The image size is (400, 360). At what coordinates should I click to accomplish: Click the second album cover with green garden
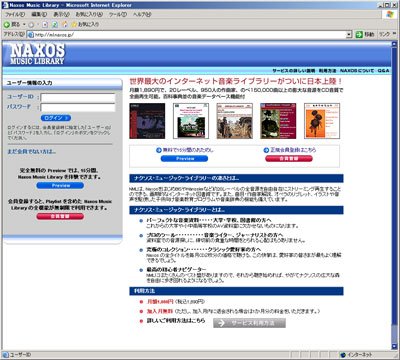point(191,121)
